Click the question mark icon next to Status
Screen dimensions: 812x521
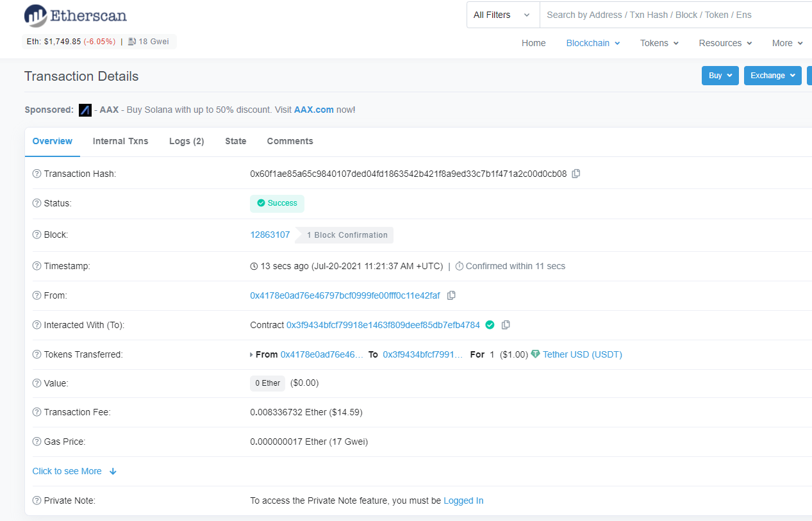coord(37,203)
